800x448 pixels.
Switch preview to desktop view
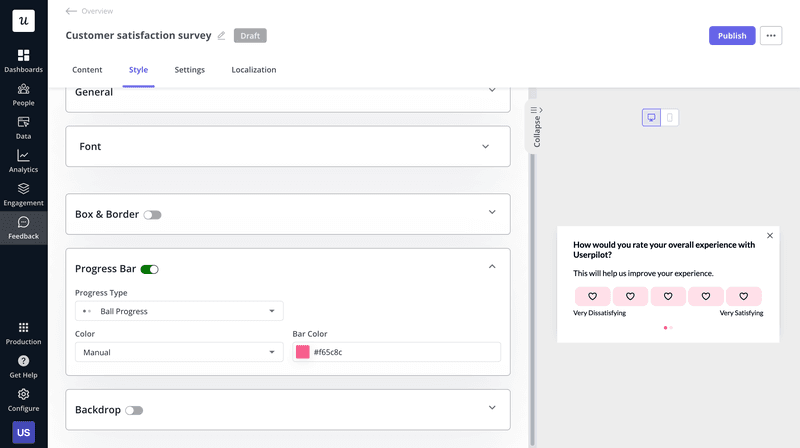[651, 118]
